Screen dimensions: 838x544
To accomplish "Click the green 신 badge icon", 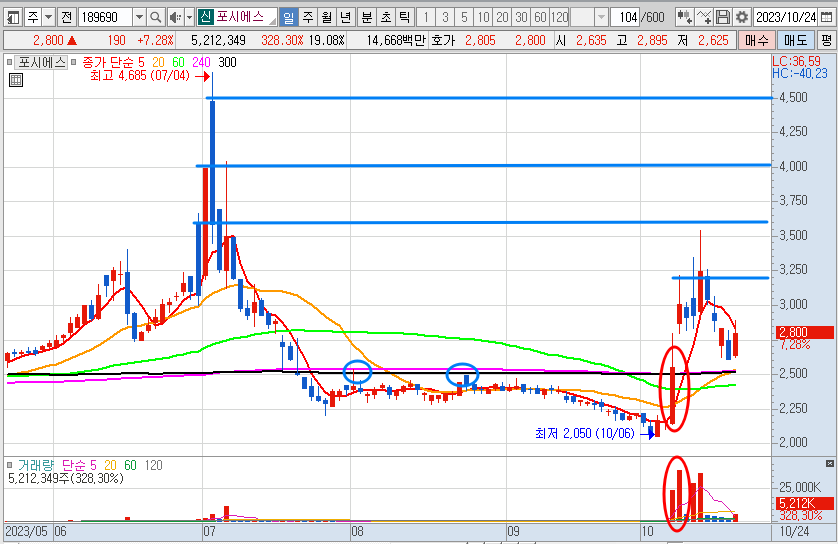I will pyautogui.click(x=205, y=17).
